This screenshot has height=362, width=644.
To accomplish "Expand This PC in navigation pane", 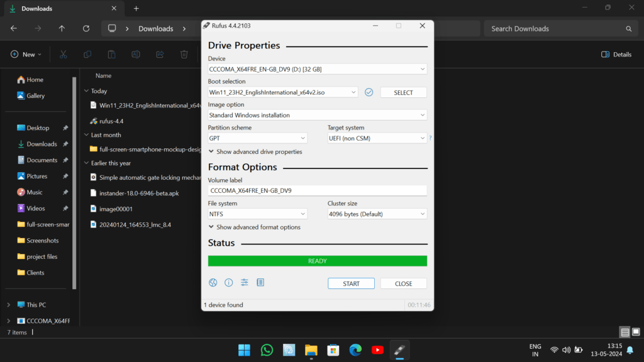I will click(x=9, y=305).
